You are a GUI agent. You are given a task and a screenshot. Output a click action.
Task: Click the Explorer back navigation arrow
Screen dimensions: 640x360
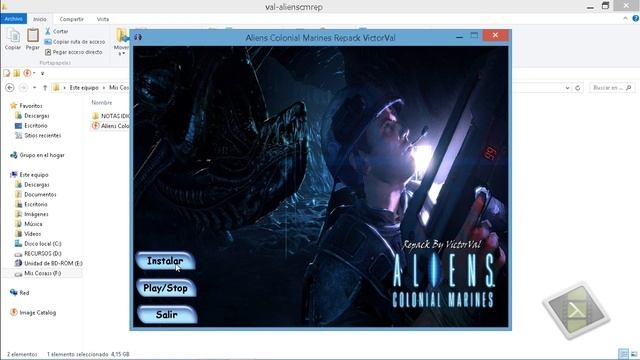coord(10,88)
